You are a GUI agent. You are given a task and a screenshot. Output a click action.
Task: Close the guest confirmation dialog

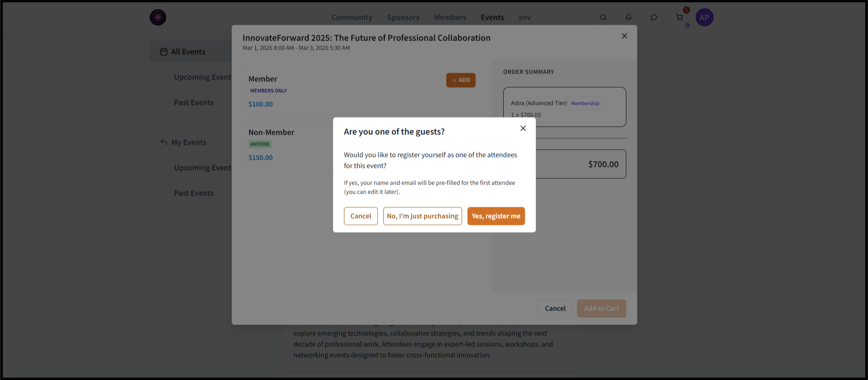[523, 128]
